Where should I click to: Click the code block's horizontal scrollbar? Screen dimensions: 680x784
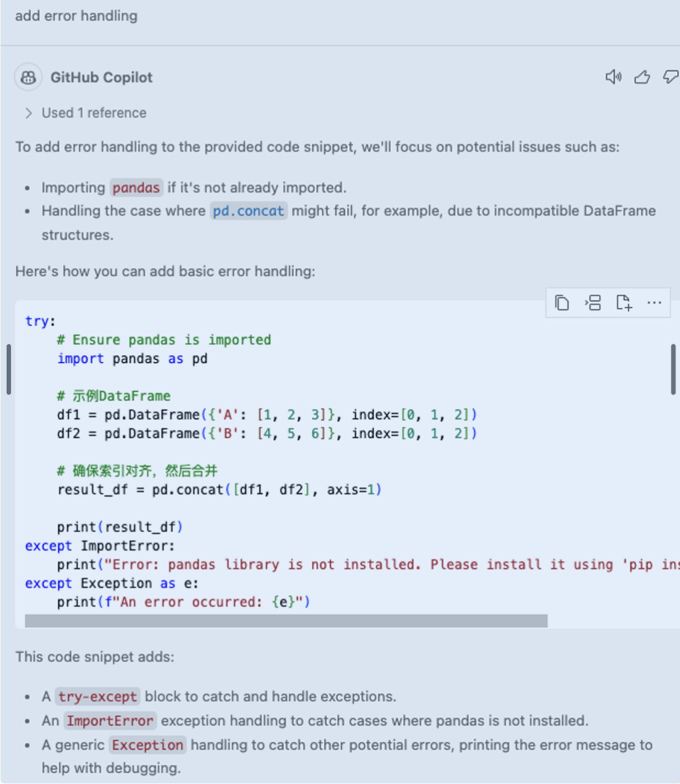286,621
